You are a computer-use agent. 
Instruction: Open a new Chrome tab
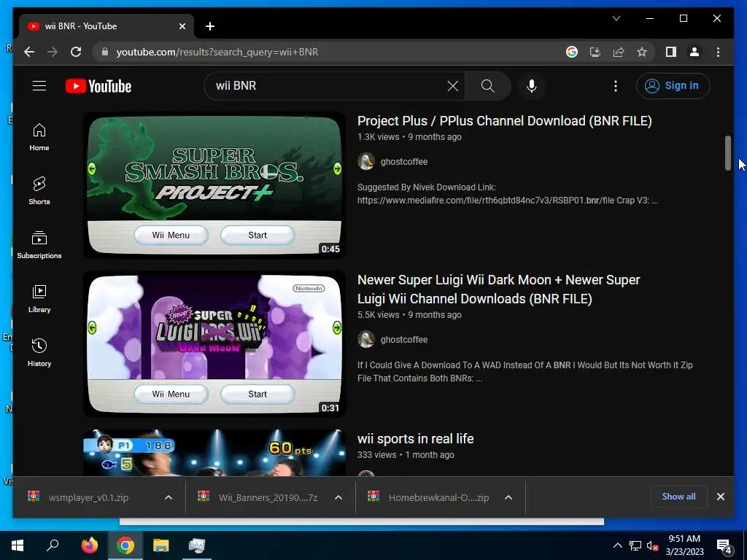point(210,26)
